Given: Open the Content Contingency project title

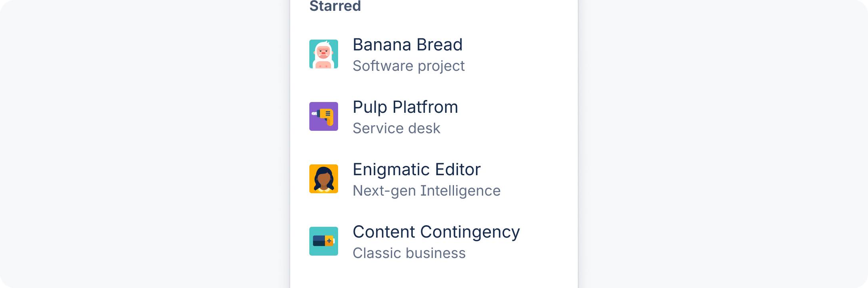Looking at the screenshot, I should [x=436, y=232].
